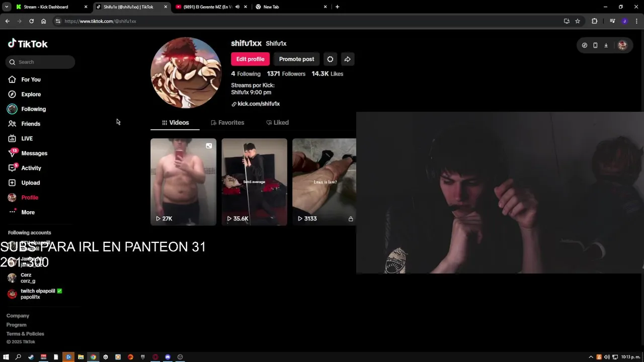Open the Chrome three-dot menu
The image size is (644, 362).
point(637,21)
